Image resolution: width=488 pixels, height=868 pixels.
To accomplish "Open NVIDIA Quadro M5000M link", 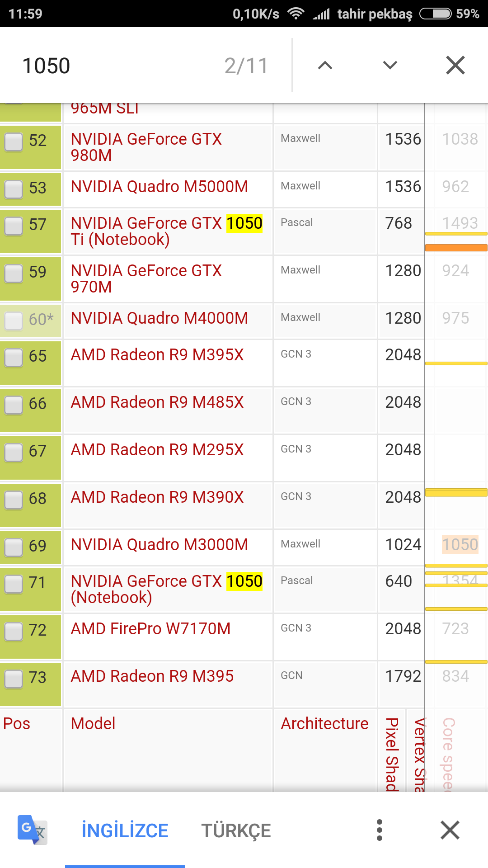I will pos(160,186).
